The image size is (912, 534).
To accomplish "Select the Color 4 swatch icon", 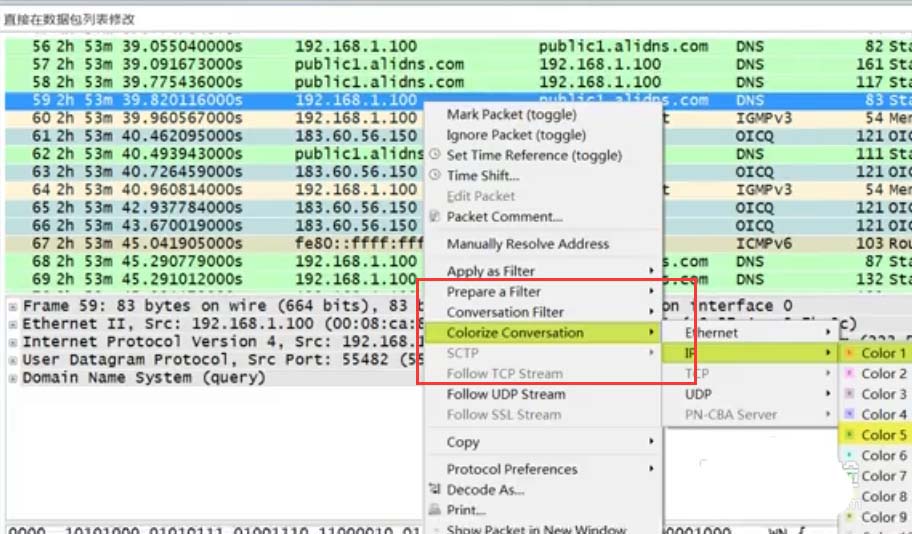I will [850, 414].
